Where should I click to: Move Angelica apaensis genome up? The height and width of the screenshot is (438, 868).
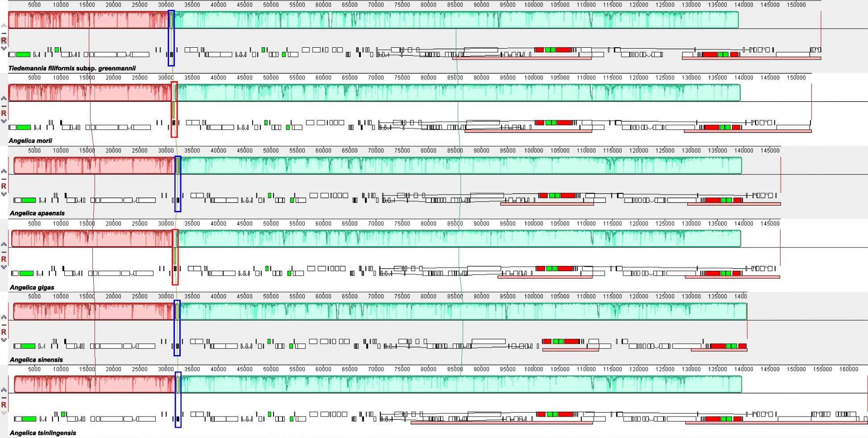point(4,171)
